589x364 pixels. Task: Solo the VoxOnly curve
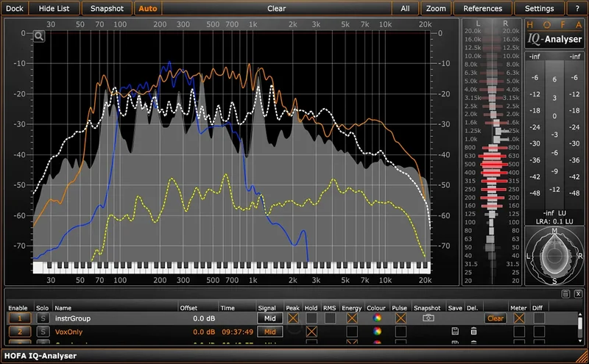coord(43,332)
